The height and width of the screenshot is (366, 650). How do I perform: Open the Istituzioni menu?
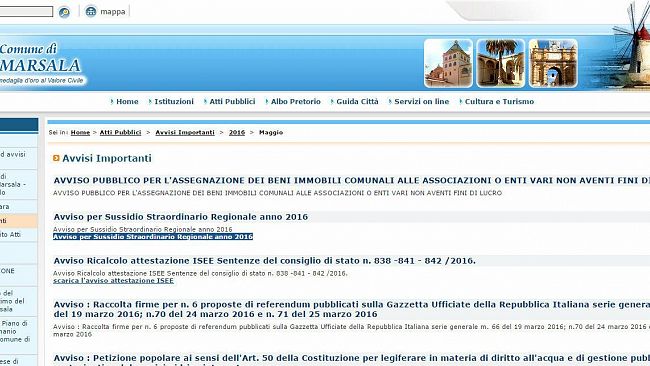[174, 102]
